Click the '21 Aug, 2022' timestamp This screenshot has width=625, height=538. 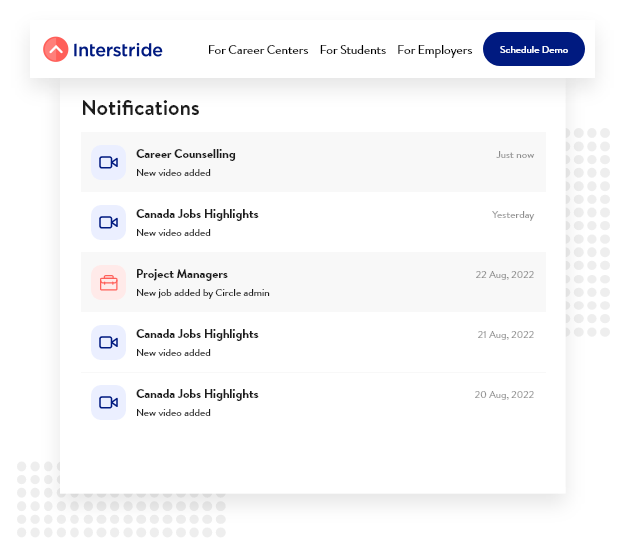point(506,335)
